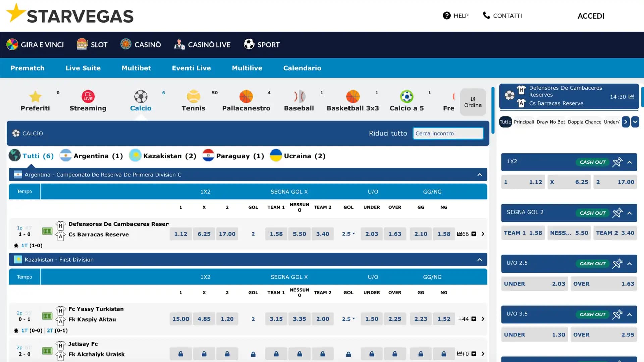Collapse the SEGNA GOL 2 panel
This screenshot has width=644, height=362.
[629, 213]
